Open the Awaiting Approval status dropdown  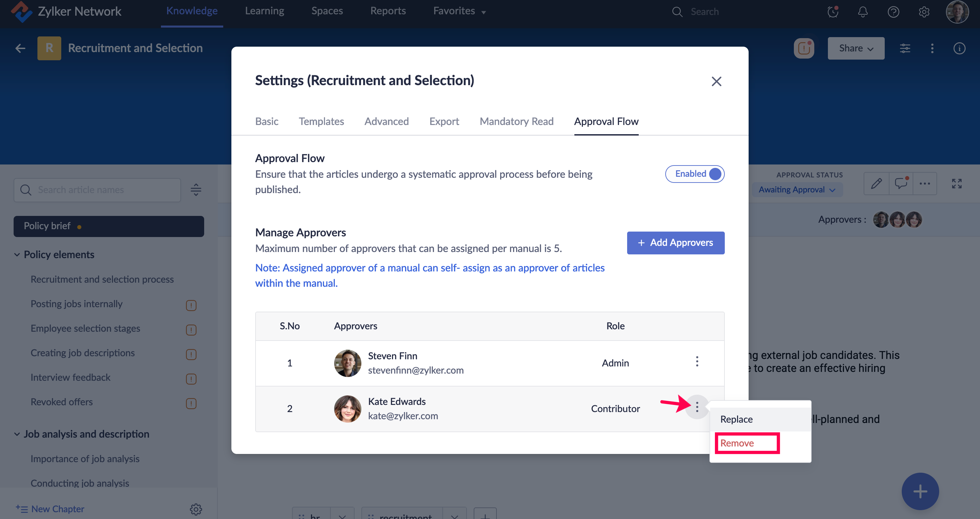797,190
